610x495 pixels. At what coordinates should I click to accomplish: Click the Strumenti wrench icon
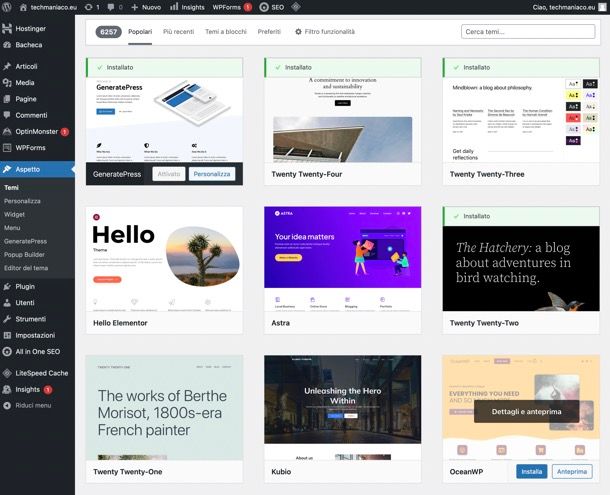tap(7, 319)
